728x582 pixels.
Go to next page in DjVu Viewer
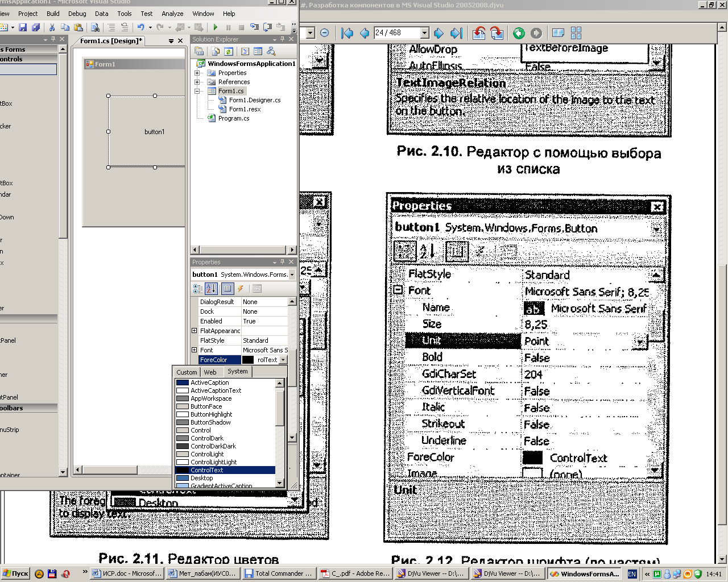point(439,33)
